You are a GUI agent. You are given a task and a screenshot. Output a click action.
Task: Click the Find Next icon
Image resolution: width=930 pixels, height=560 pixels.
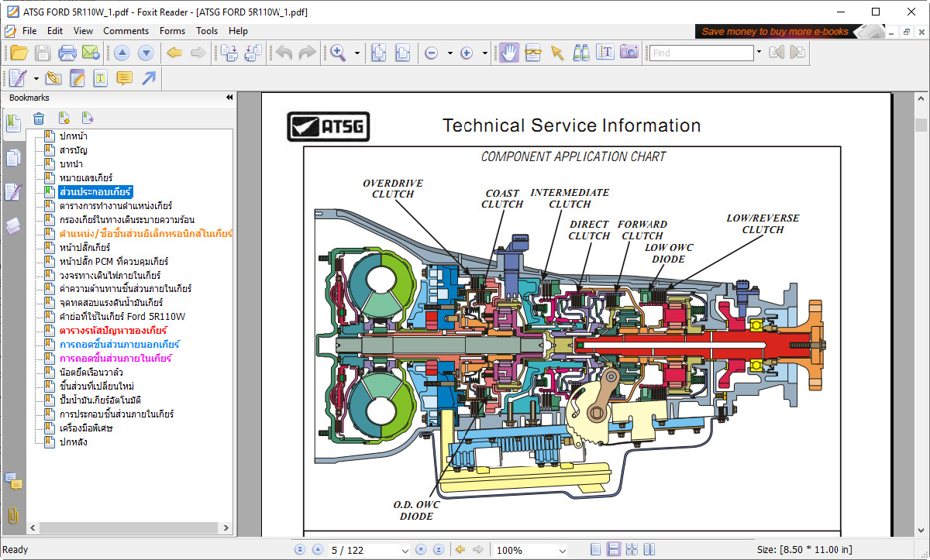click(797, 53)
